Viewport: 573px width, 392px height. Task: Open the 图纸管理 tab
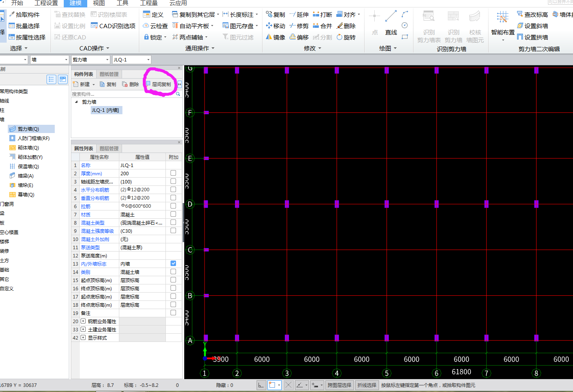(x=109, y=74)
